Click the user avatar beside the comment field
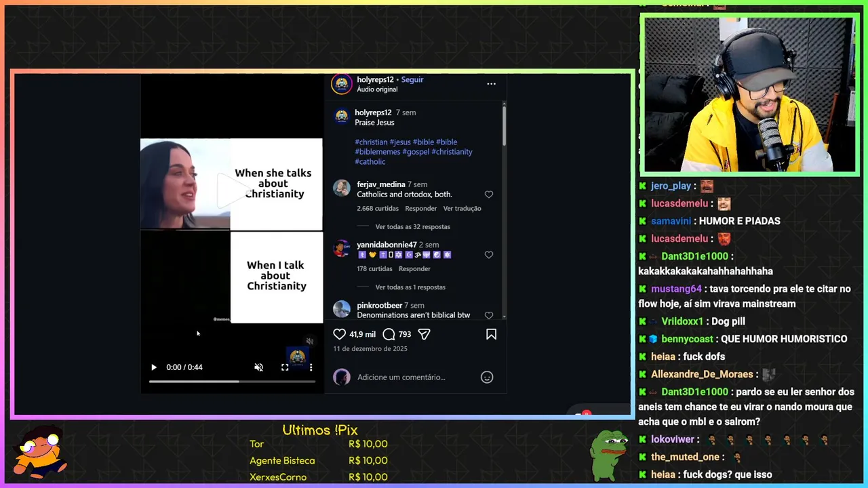The width and height of the screenshot is (868, 488). click(x=342, y=378)
